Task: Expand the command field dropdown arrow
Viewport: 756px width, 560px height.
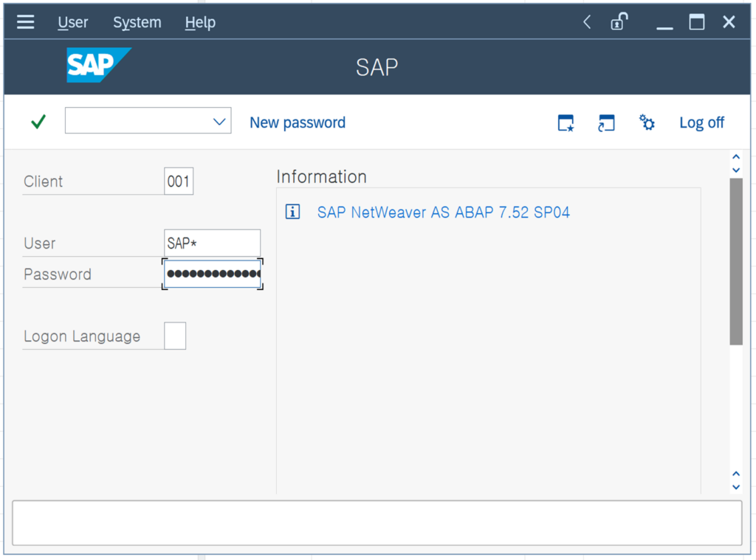Action: [219, 122]
